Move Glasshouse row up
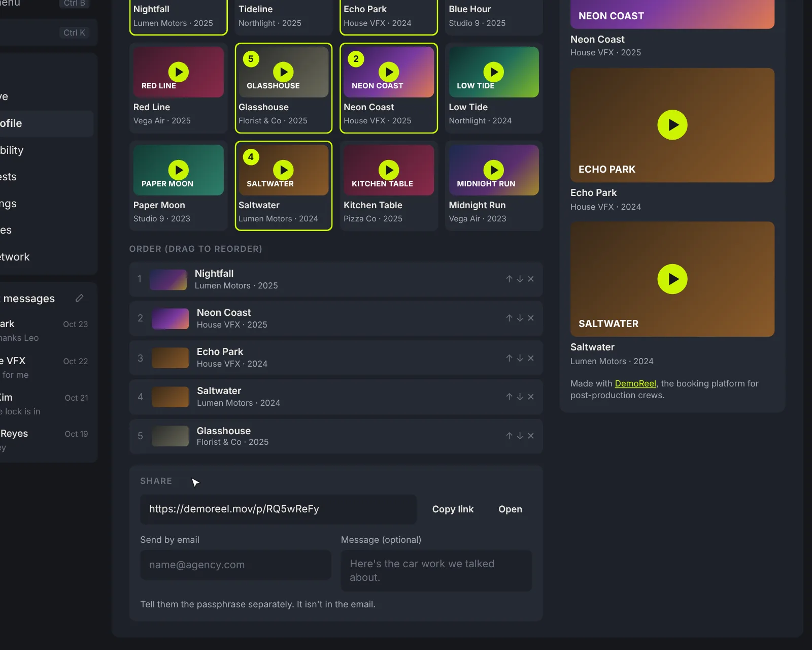The width and height of the screenshot is (812, 650). tap(509, 436)
